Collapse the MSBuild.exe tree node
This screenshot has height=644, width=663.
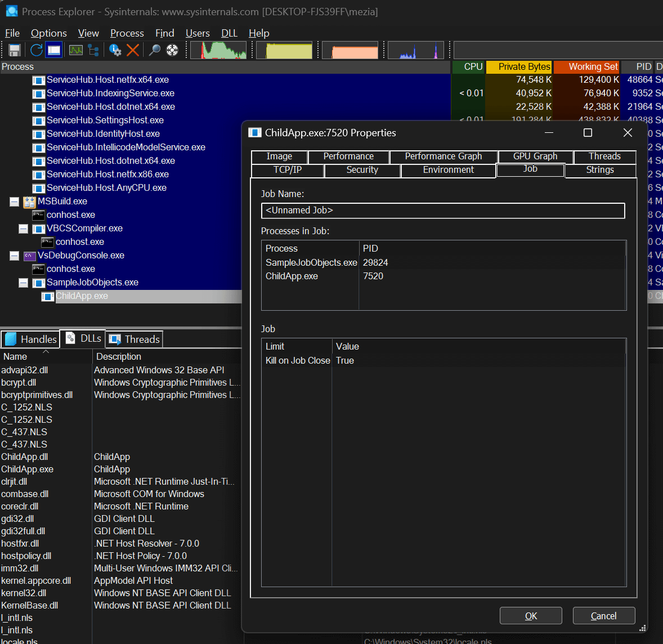15,202
